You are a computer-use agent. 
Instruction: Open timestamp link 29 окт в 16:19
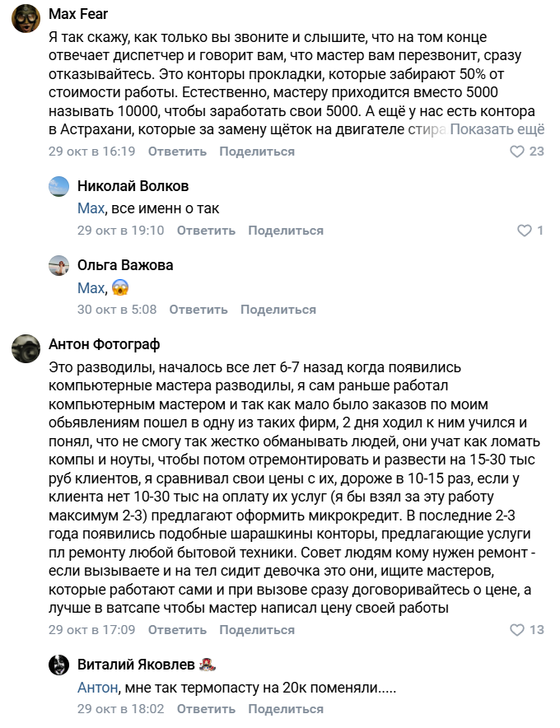pyautogui.click(x=81, y=152)
